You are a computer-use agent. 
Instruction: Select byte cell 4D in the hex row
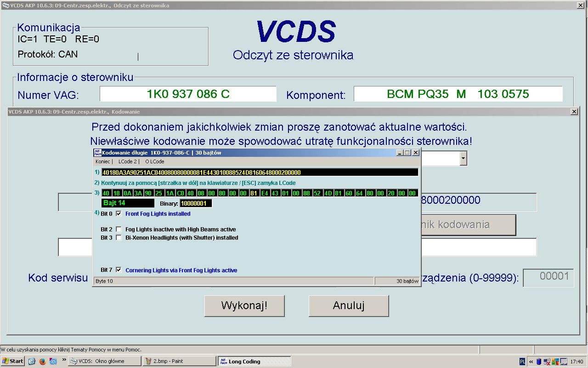pyautogui.click(x=328, y=193)
